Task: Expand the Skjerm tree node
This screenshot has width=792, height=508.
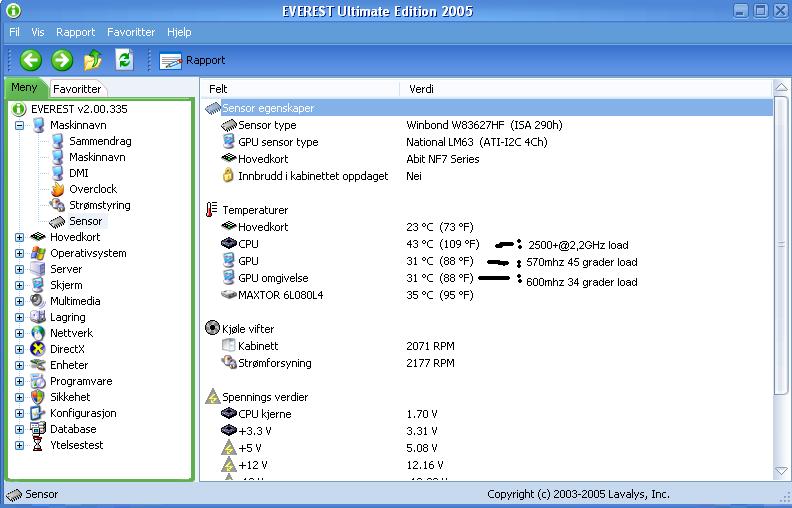Action: tap(19, 285)
